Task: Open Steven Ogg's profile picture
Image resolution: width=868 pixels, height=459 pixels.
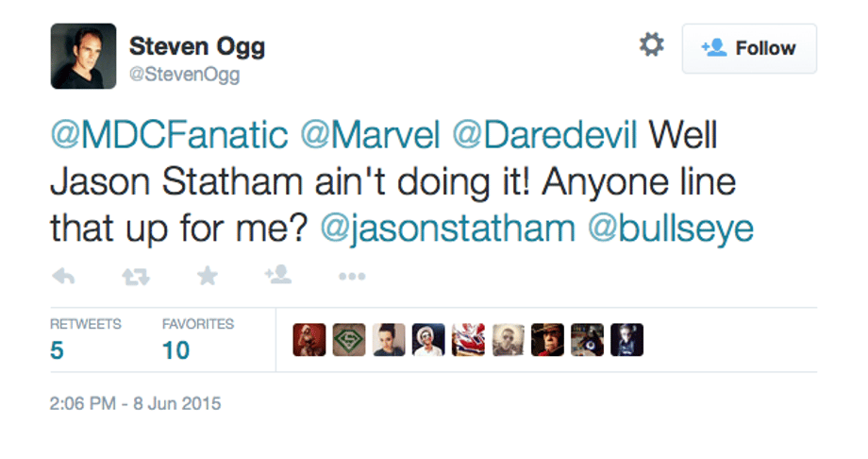Action: (83, 56)
